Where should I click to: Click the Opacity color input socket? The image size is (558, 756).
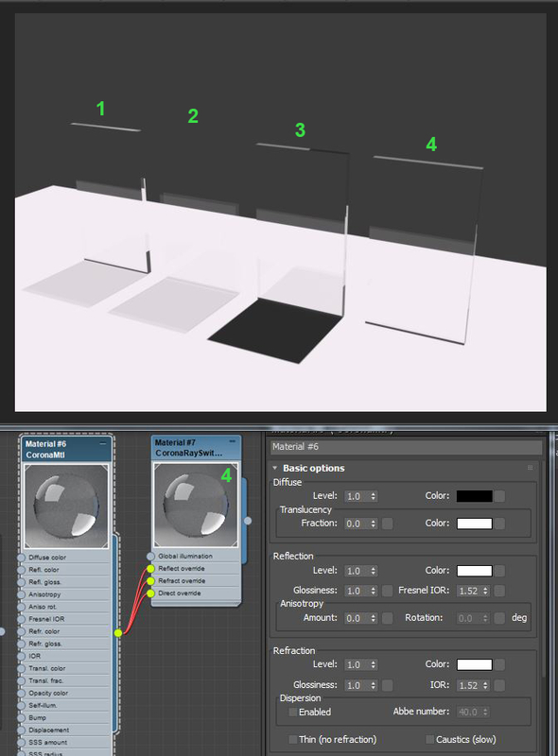coord(21,694)
